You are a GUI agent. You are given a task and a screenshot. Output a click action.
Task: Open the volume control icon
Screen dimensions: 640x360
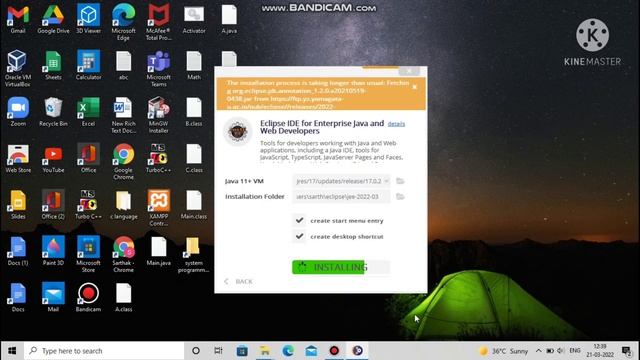coord(561,351)
